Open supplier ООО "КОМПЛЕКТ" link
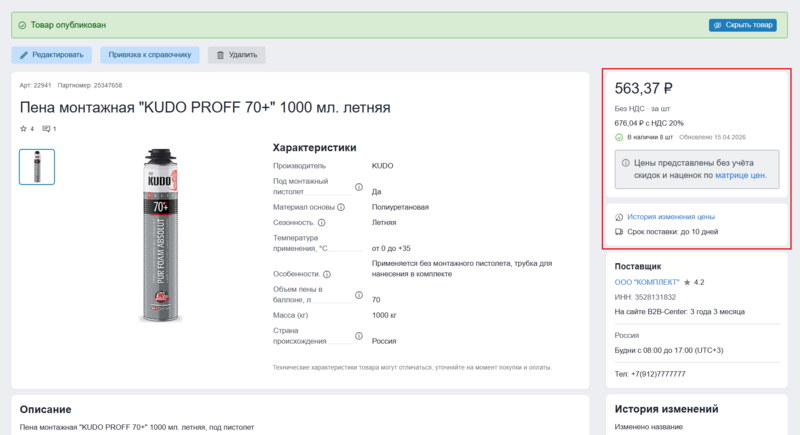 click(647, 282)
